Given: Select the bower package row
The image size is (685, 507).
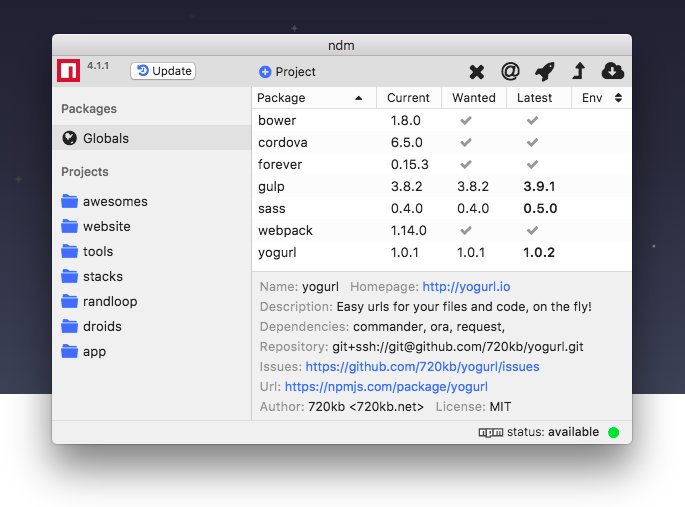Looking at the screenshot, I should pos(442,120).
